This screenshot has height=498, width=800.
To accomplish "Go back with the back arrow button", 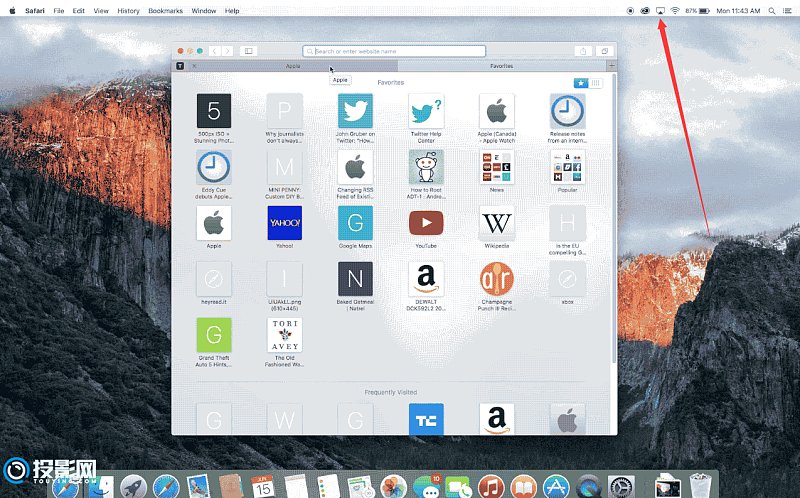I will click(215, 51).
